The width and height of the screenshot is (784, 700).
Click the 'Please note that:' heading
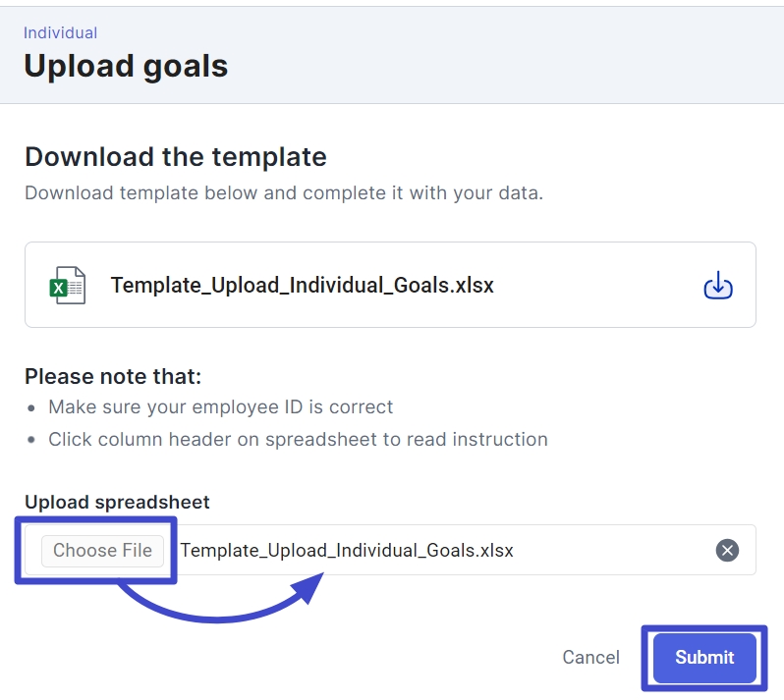[x=112, y=376]
